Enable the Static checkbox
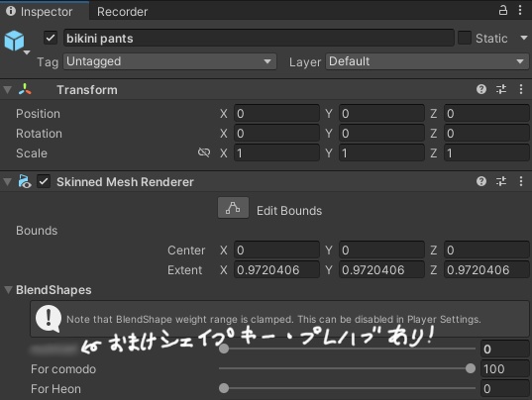The height and width of the screenshot is (400, 532). 465,38
